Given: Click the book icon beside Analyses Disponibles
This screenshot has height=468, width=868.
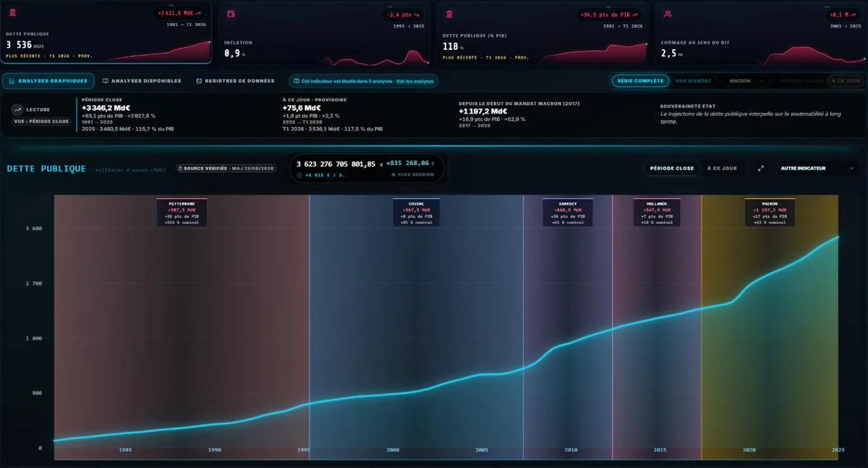Looking at the screenshot, I should pos(106,81).
